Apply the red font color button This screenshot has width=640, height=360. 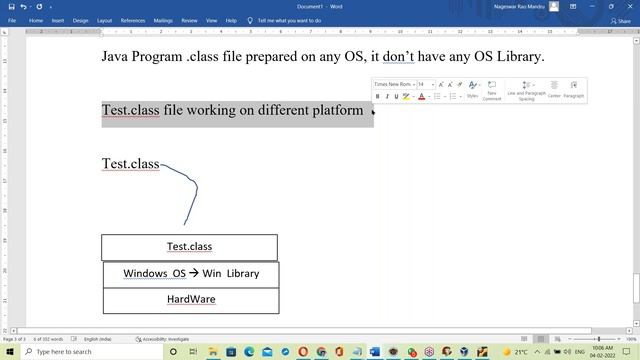[422, 96]
